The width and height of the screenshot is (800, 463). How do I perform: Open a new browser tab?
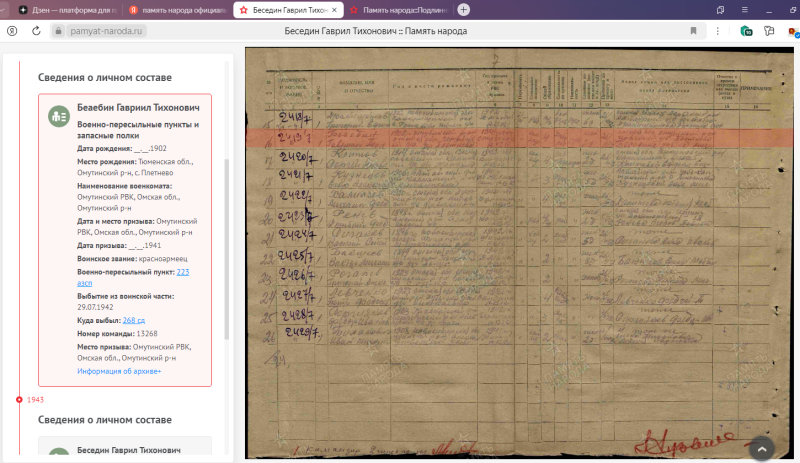point(463,9)
